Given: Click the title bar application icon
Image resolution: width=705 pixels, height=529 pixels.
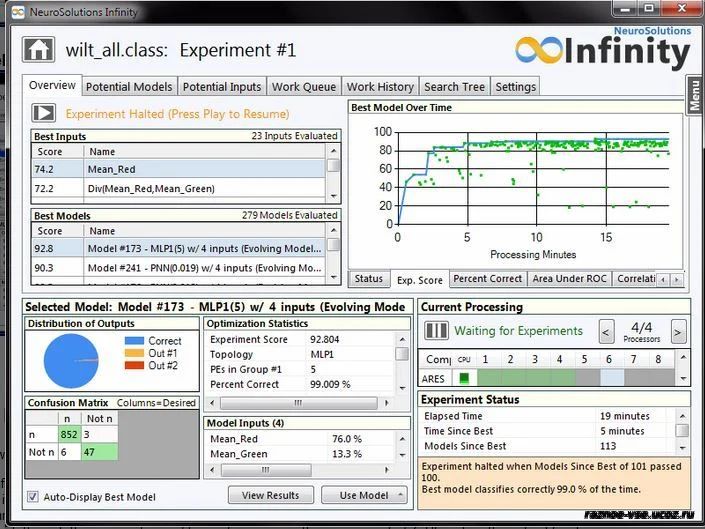Looking at the screenshot, I should [x=18, y=12].
